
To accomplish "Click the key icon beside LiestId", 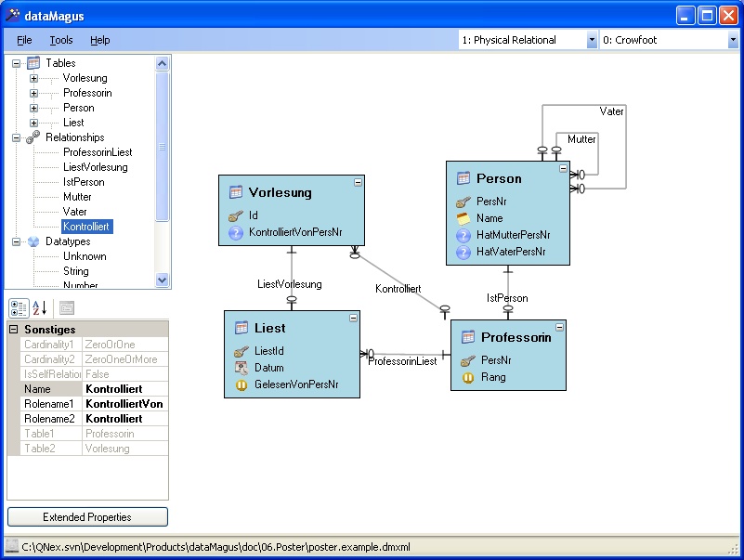I will 241,351.
